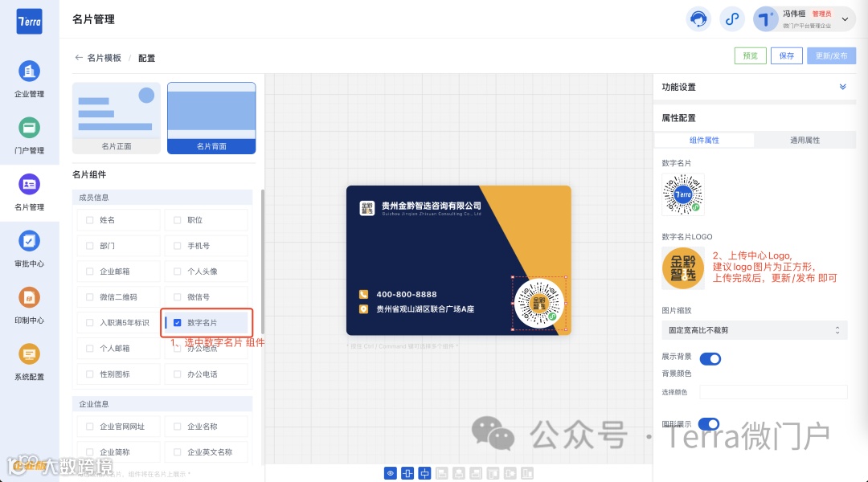
Task: Click the 成员信息 section header
Action: click(x=162, y=197)
